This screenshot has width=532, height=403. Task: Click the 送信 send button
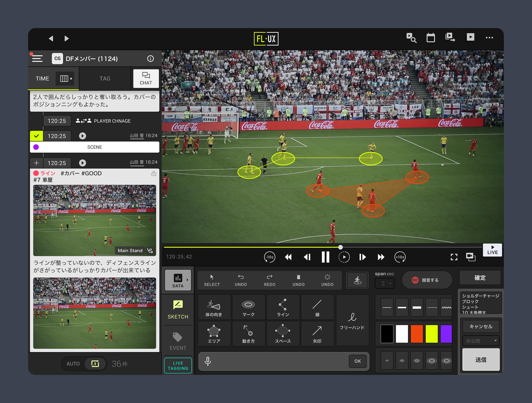(481, 360)
